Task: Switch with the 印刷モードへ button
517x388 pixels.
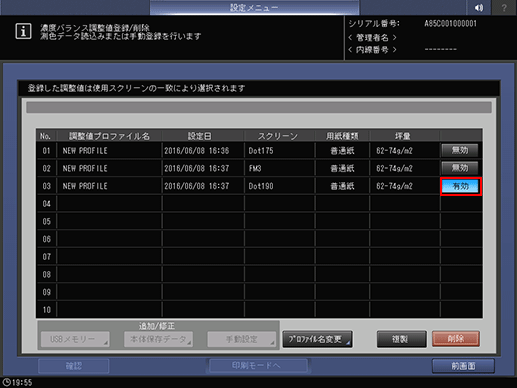Action: 257,366
